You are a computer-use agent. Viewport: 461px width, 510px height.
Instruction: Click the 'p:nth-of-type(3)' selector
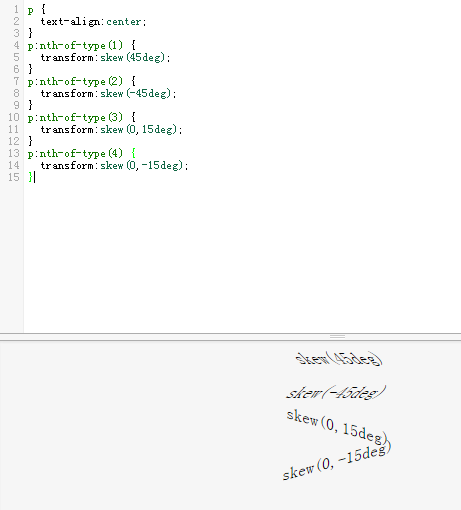(75, 118)
